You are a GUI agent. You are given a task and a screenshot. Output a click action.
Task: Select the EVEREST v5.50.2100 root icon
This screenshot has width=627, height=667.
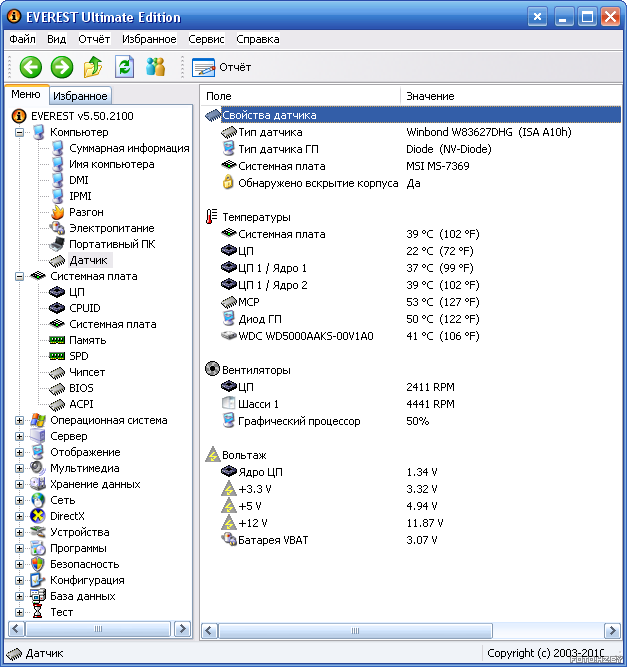19,116
